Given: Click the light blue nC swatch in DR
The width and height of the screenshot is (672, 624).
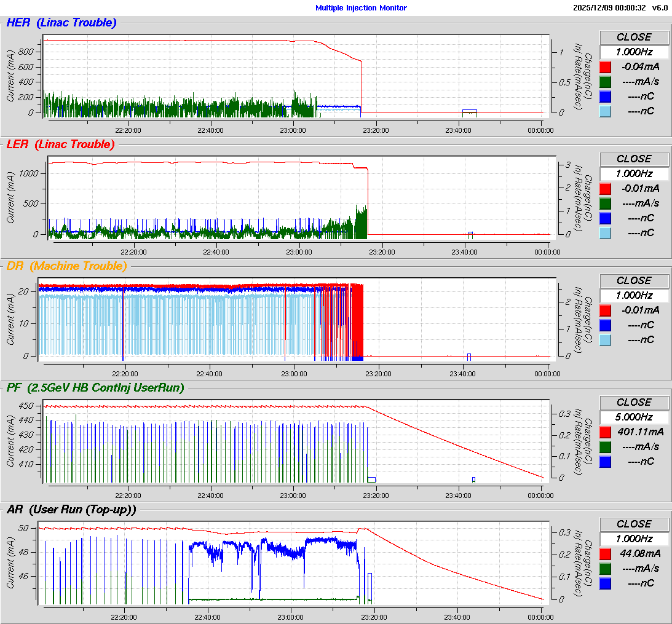Looking at the screenshot, I should click(605, 339).
